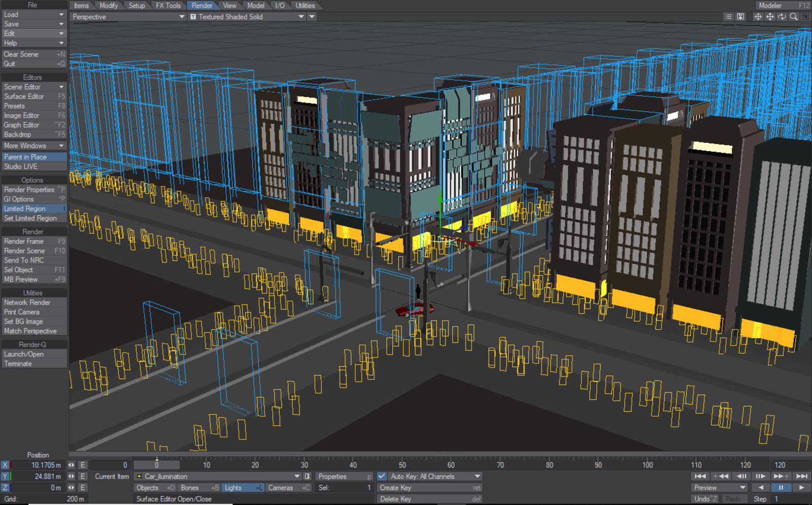Open the Modify tab
The height and width of the screenshot is (505, 812).
click(109, 6)
